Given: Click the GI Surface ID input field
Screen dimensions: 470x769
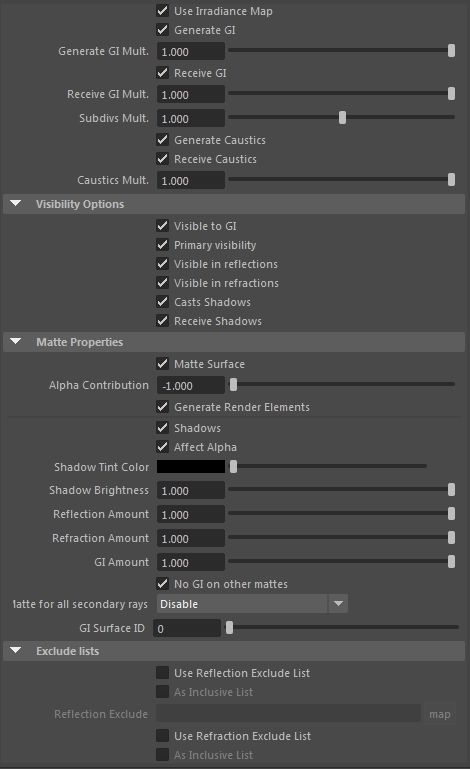Looking at the screenshot, I should click(x=187, y=628).
